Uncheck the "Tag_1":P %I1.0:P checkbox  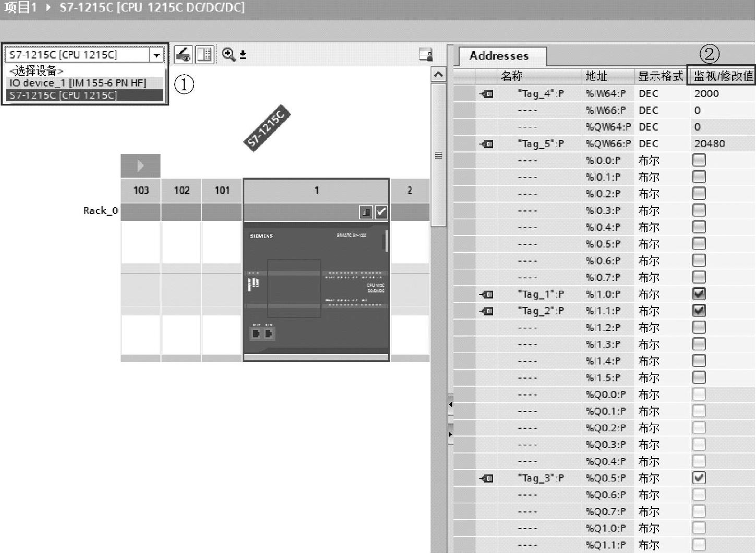click(699, 294)
